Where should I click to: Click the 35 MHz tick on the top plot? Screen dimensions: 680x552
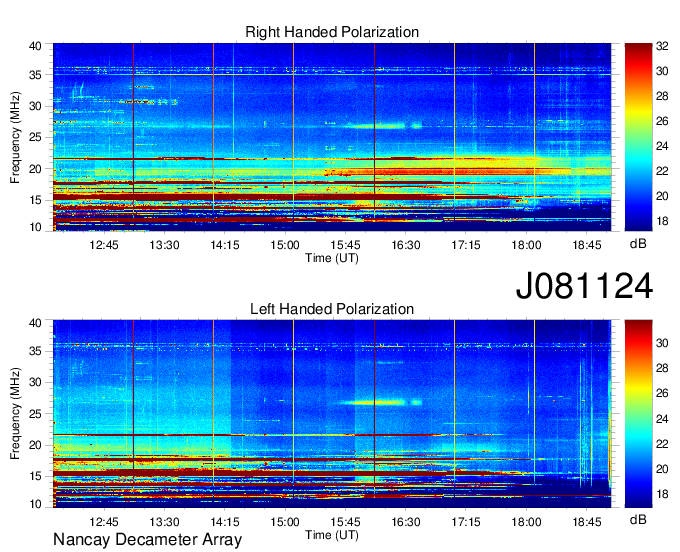pos(36,75)
